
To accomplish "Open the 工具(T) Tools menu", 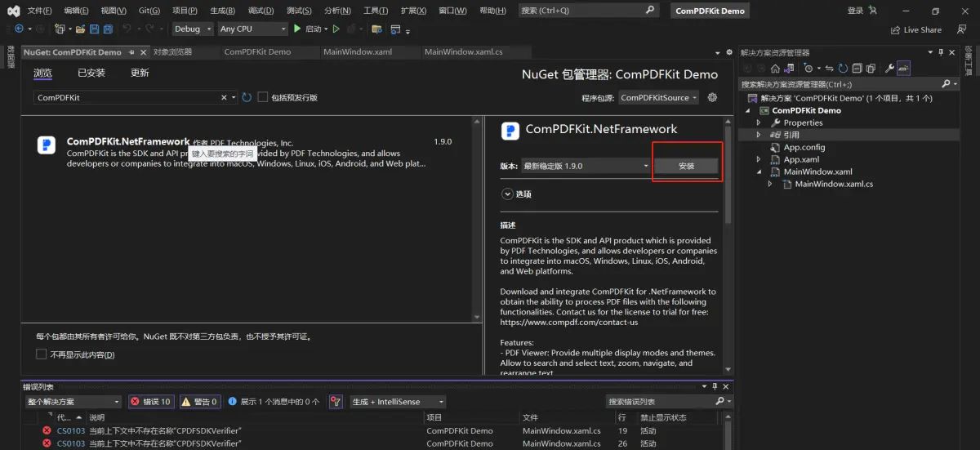I will 375,11.
